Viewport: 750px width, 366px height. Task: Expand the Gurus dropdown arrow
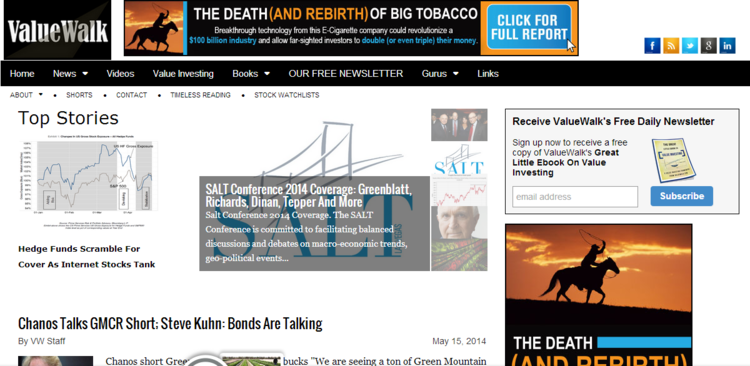tap(455, 74)
